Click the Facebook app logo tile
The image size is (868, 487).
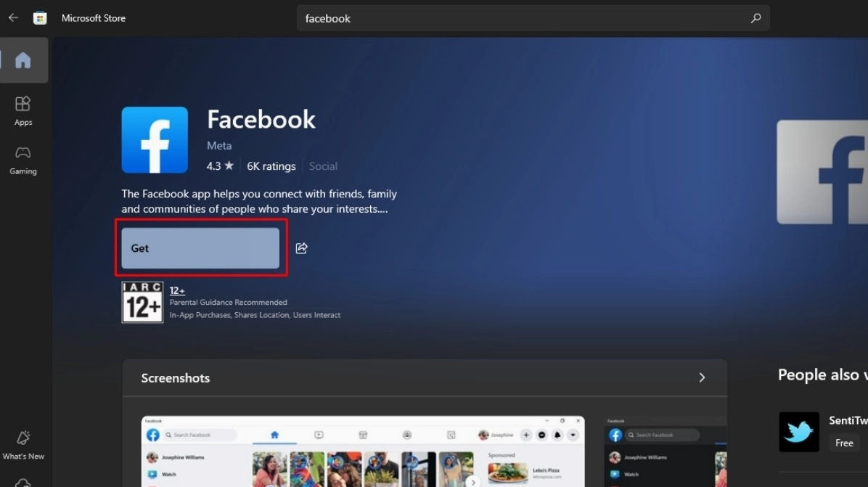(155, 140)
